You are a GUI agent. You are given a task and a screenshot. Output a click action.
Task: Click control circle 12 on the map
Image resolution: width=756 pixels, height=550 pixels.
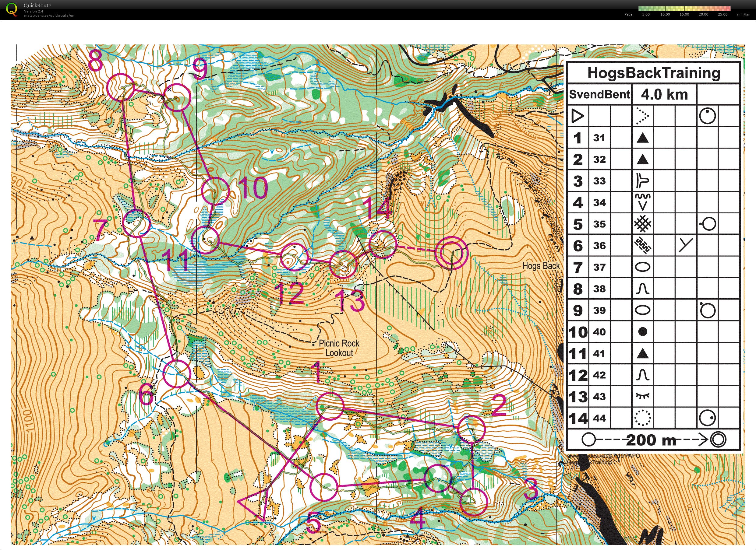(294, 256)
